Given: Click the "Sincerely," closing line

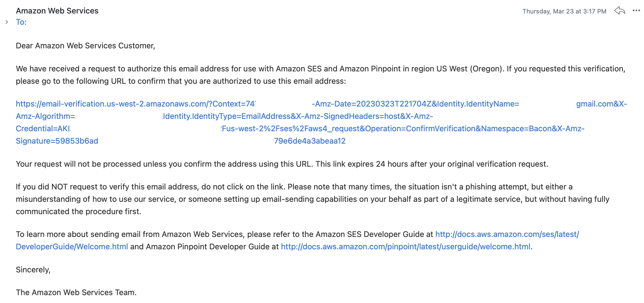Looking at the screenshot, I should pos(33,270).
